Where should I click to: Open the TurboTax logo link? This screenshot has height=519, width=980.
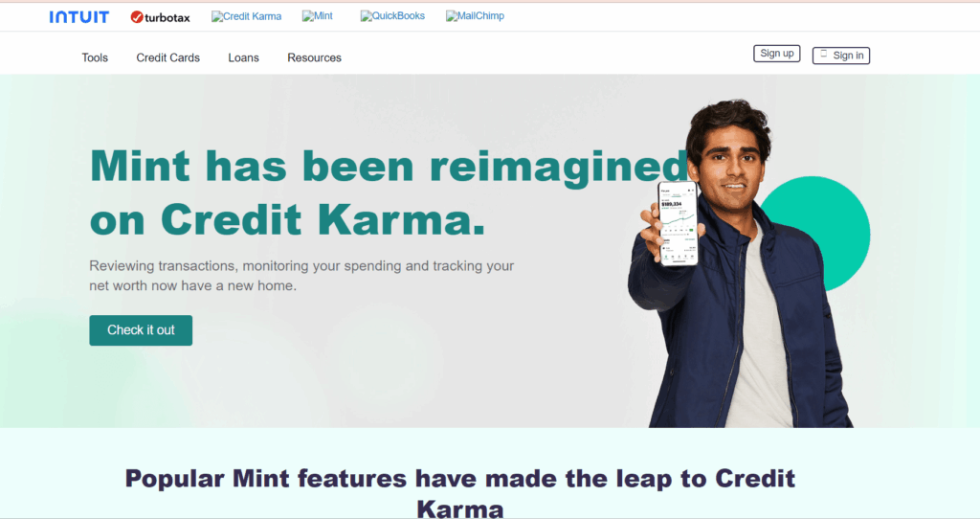click(160, 17)
